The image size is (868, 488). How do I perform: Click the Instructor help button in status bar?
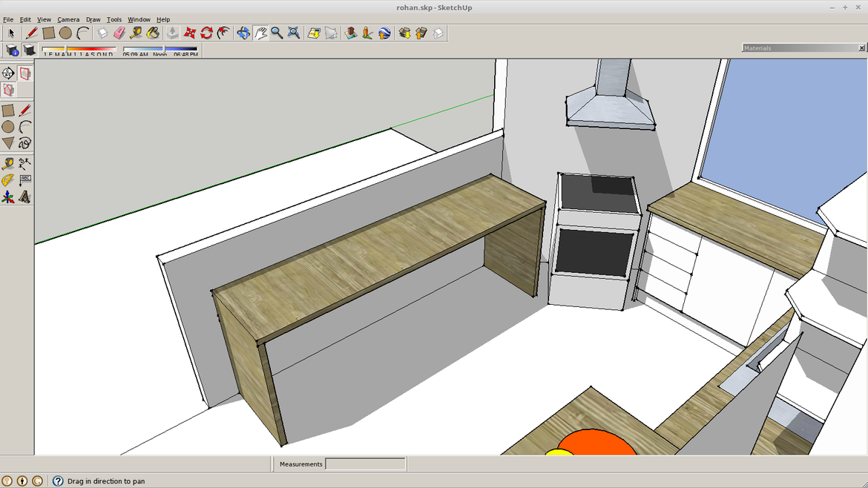point(59,481)
